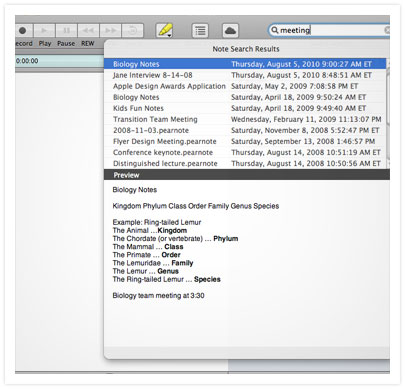This screenshot has width=405, height=389.
Task: Click Example: Ring-tailed Lemur preview line
Action: pos(157,222)
